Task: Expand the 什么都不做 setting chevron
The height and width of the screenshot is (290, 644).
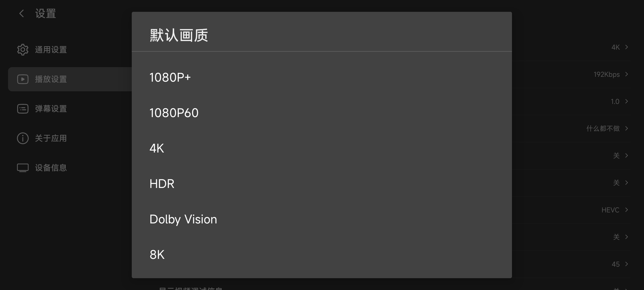Action: 627,128
